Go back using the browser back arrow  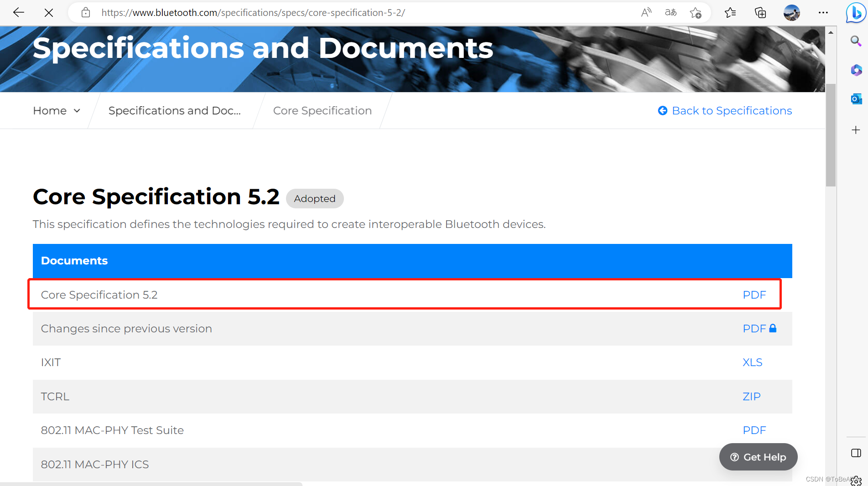pyautogui.click(x=19, y=12)
